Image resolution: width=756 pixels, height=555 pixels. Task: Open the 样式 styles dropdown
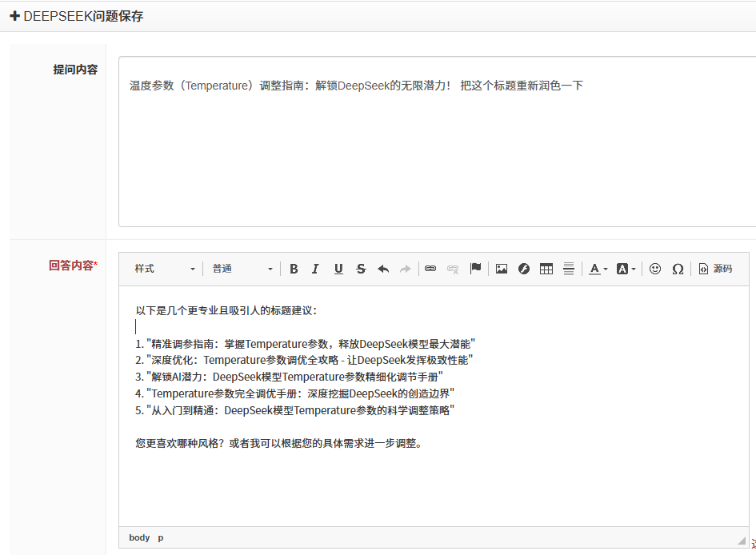pos(165,269)
